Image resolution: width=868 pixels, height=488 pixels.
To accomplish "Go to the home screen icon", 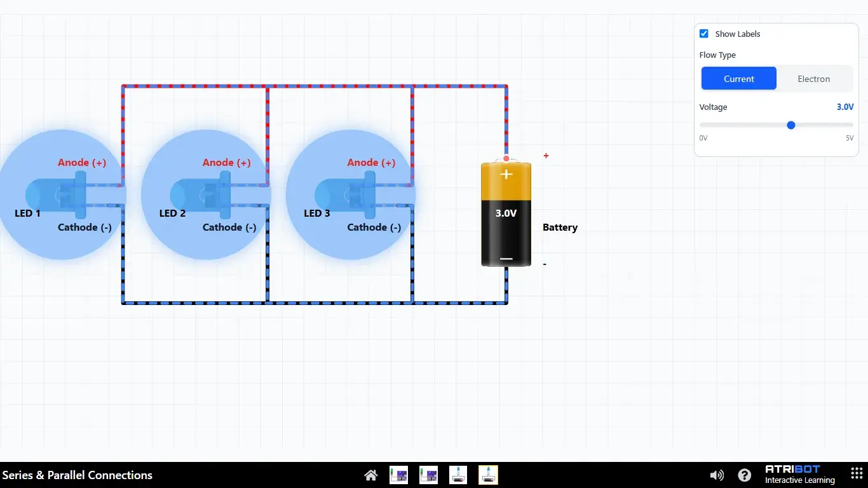I will click(x=371, y=475).
